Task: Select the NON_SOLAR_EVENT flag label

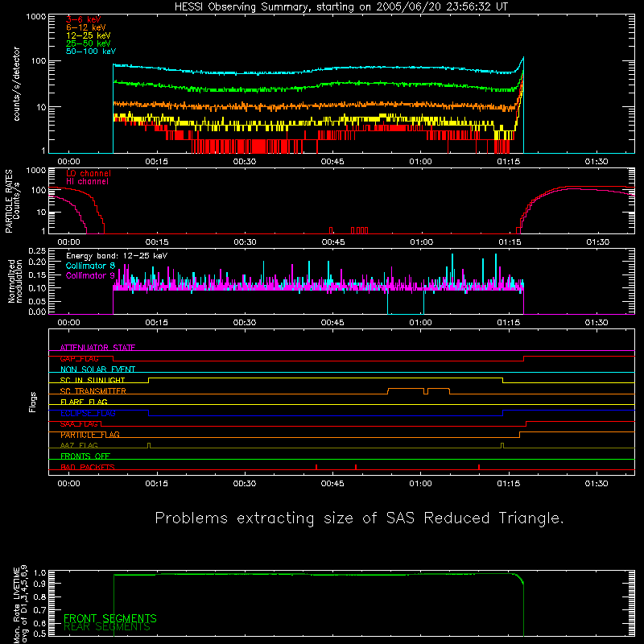Action: click(x=97, y=369)
